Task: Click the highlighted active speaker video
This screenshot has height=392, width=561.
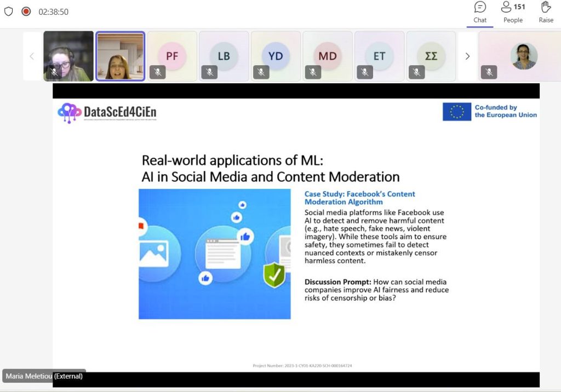Action: pyautogui.click(x=120, y=56)
